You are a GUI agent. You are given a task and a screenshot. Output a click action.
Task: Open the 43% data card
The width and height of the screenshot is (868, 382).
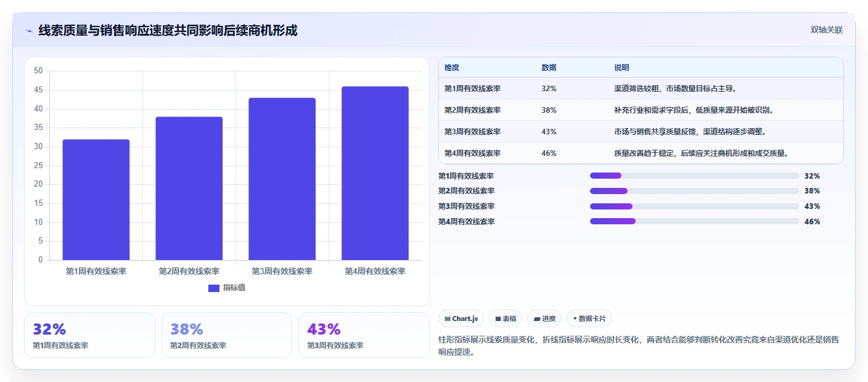point(364,335)
